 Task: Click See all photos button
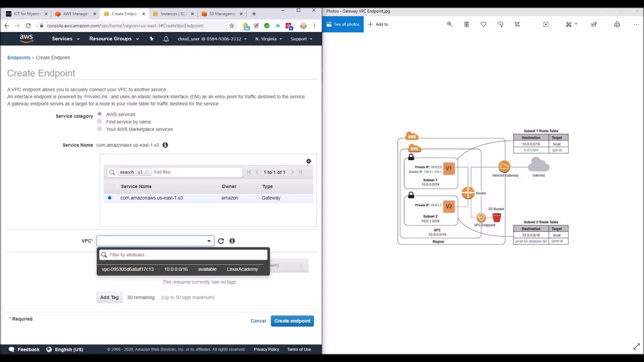tap(343, 24)
